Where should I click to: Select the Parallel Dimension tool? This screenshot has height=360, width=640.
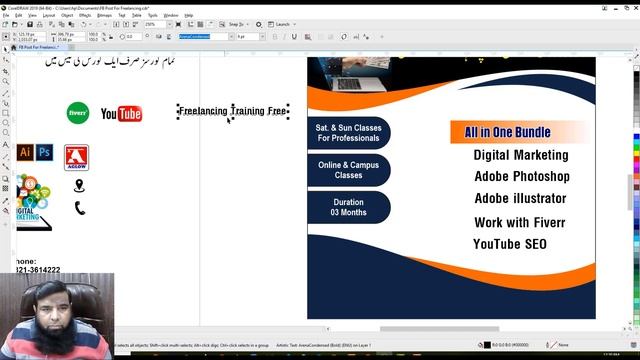(5, 156)
